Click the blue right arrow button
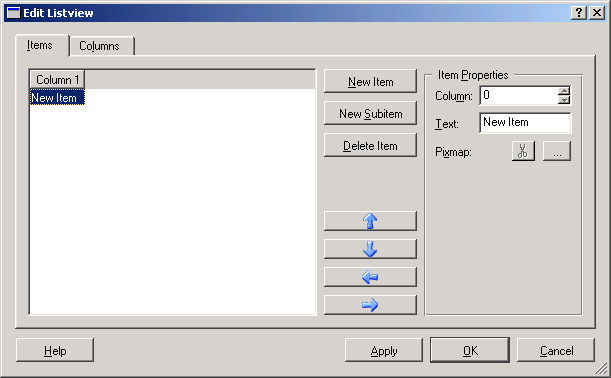Screen dimensions: 611x378 point(370,305)
